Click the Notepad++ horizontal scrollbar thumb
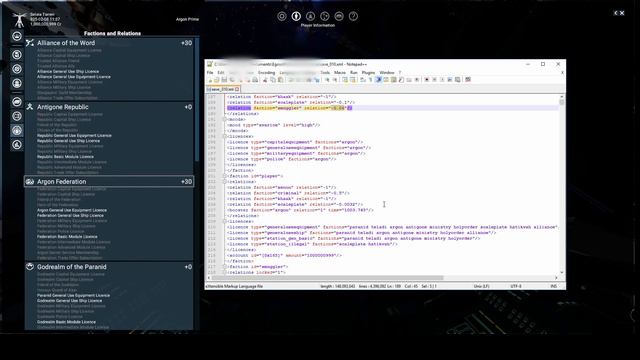This screenshot has width=640, height=360. pyautogui.click(x=327, y=278)
